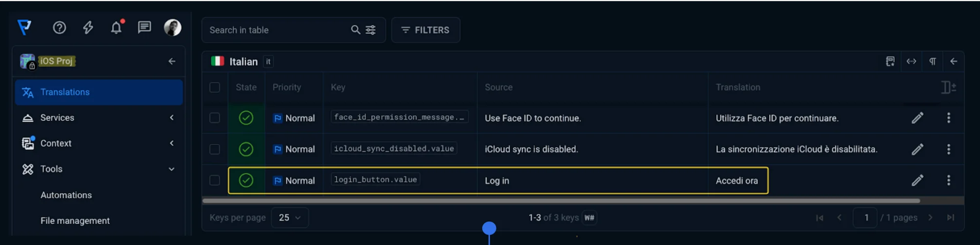Screen dimensions: 980x245
Task: Open the help question mark icon
Action: point(59,27)
